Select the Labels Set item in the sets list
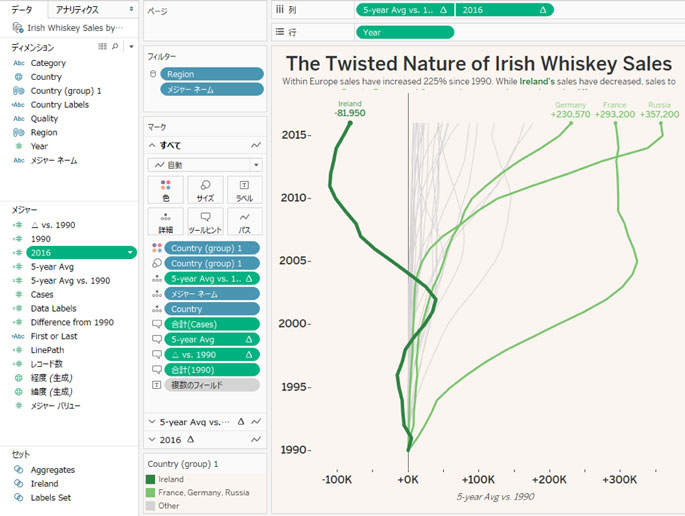Screen dimensions: 685x516 [50, 497]
